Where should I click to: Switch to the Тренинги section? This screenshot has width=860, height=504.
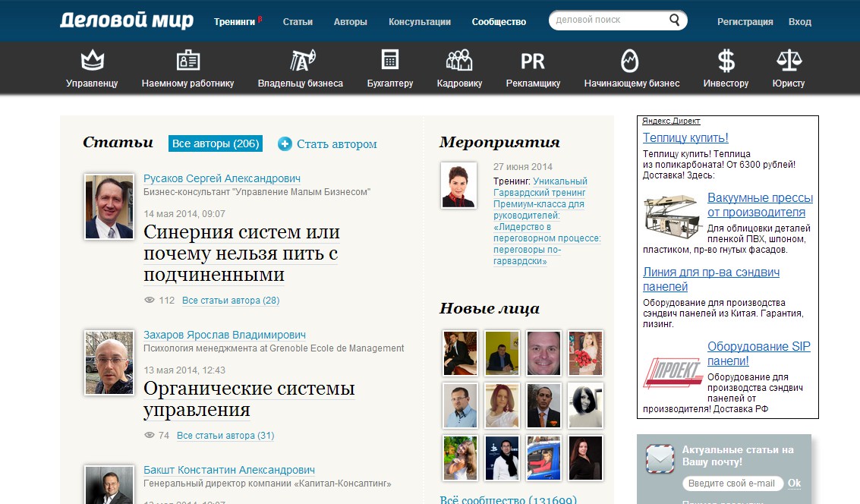pyautogui.click(x=235, y=21)
